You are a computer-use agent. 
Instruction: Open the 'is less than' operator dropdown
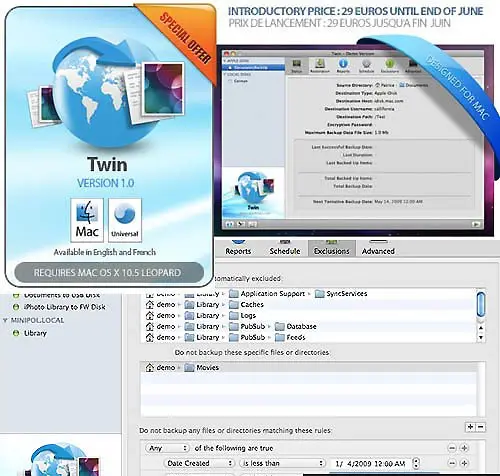point(282,463)
